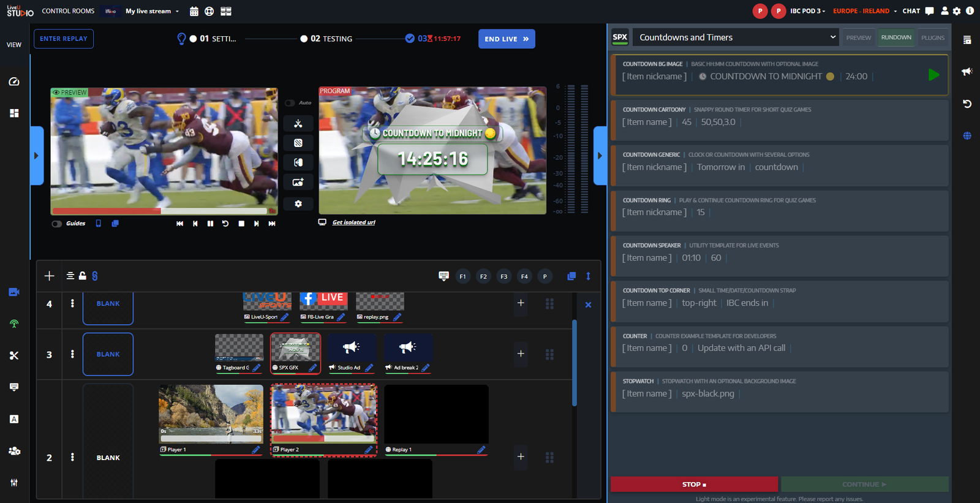Toggle F4 shortcut button

pyautogui.click(x=524, y=276)
